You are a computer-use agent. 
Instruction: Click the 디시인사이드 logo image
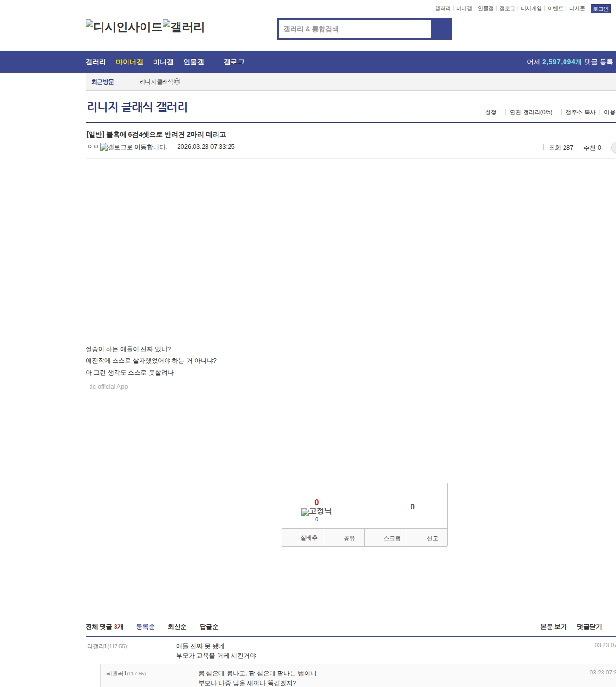(x=124, y=27)
